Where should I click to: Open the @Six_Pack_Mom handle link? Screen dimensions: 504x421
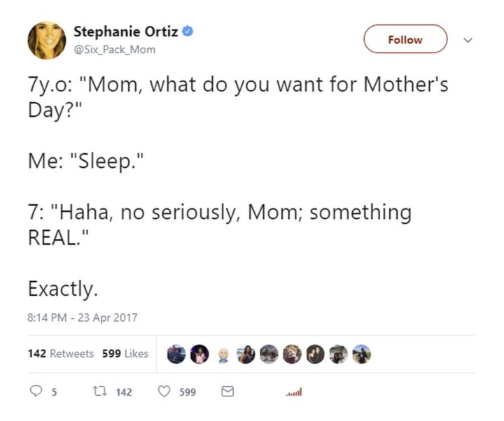pos(114,50)
